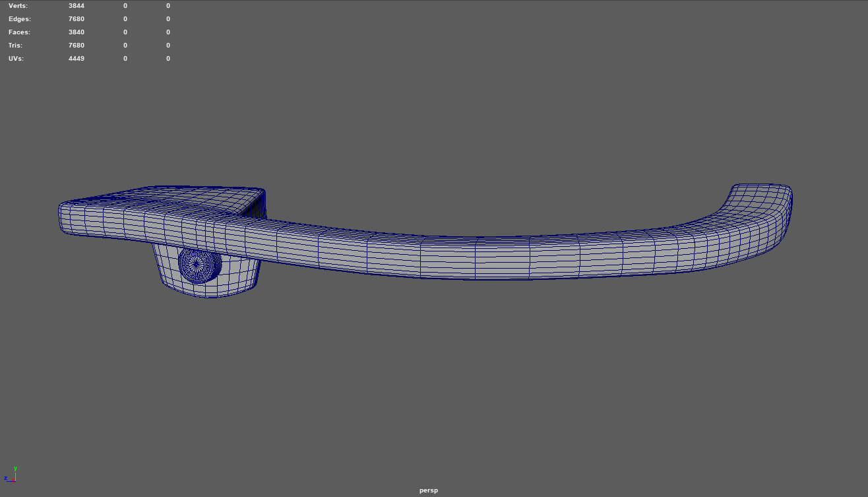The width and height of the screenshot is (868, 497).
Task: Click the UVs label in the HUD
Action: (17, 58)
